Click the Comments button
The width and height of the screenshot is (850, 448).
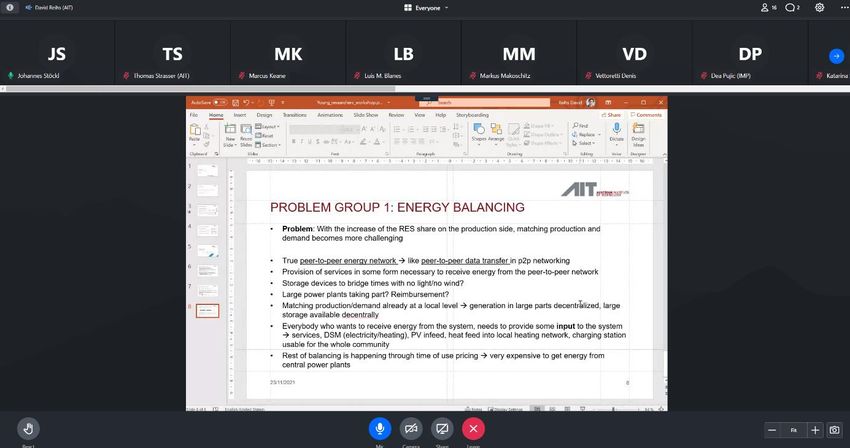point(646,115)
